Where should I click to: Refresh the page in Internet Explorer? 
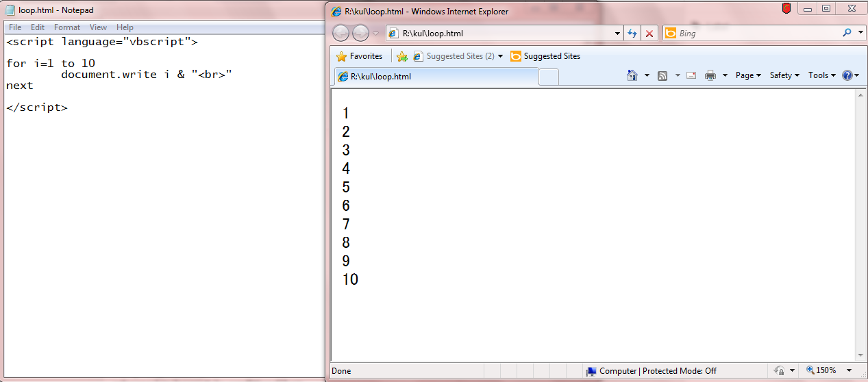coord(632,33)
